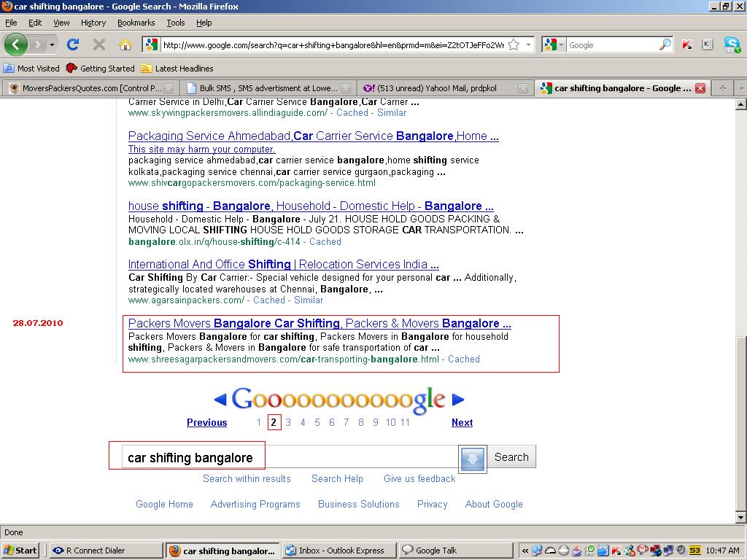Go to results page 10

pyautogui.click(x=391, y=422)
